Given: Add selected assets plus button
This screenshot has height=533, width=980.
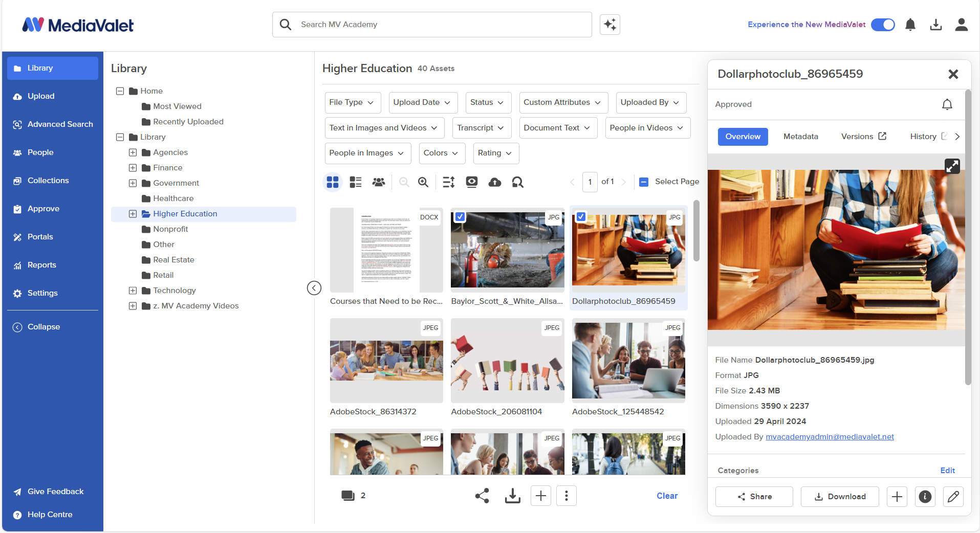Looking at the screenshot, I should 541,496.
